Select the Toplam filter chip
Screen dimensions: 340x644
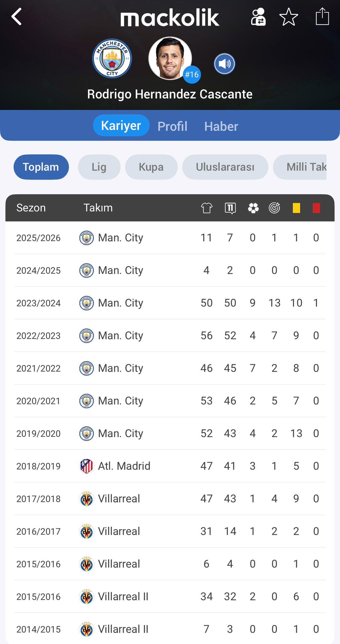pos(41,167)
